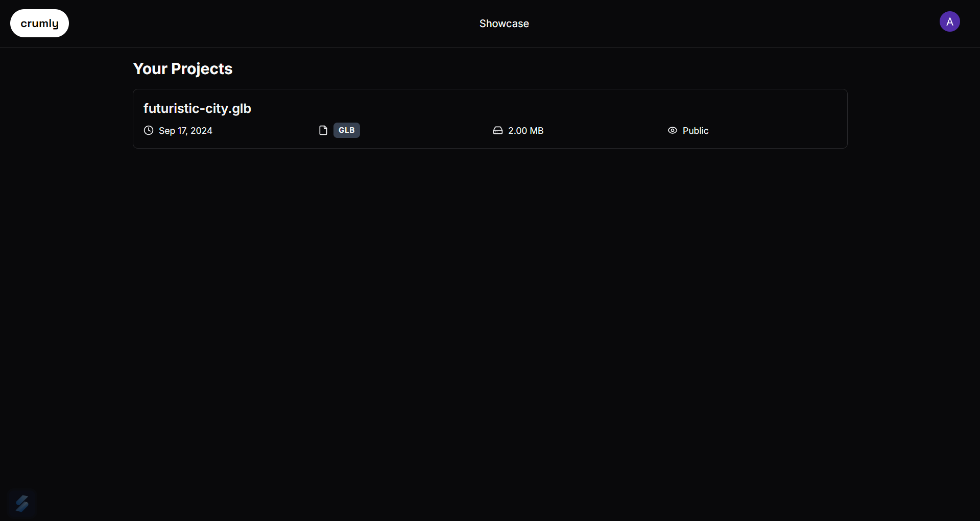This screenshot has height=521, width=980.
Task: Click the 2.00 MB file size text
Action: (x=525, y=131)
